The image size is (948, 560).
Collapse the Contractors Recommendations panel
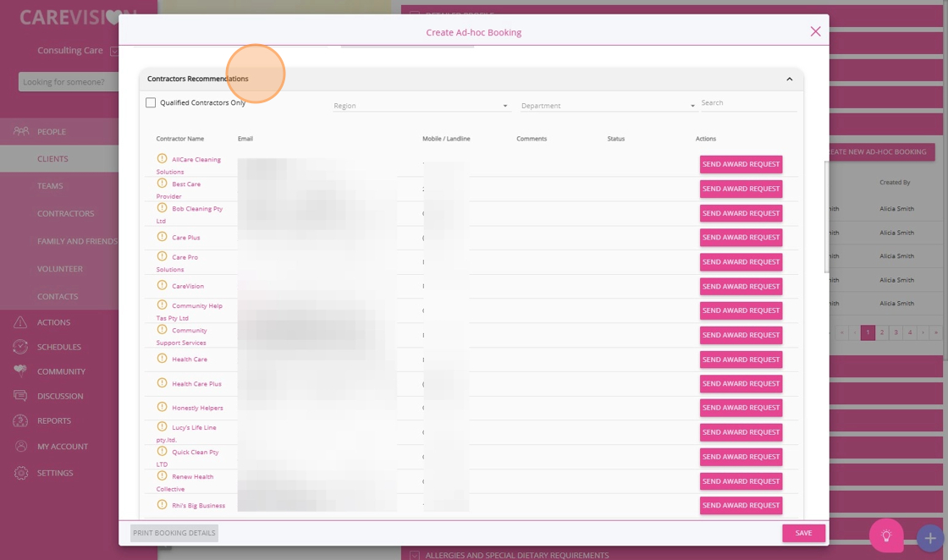[789, 80]
